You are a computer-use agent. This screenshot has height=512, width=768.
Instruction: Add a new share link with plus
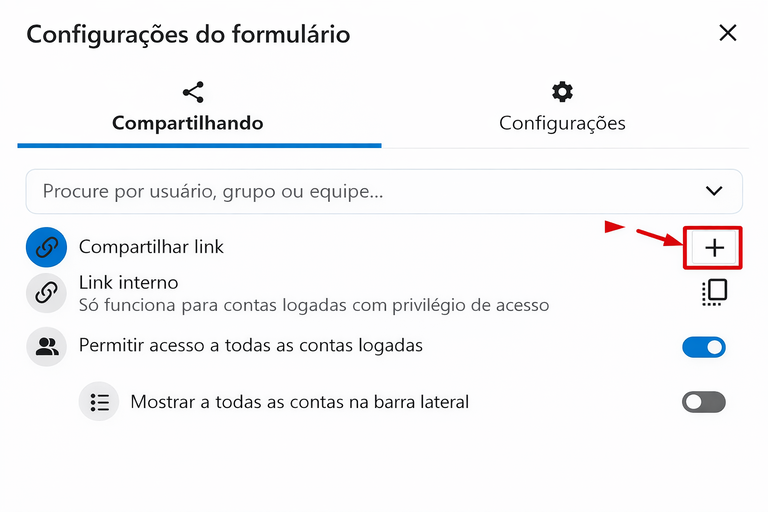(714, 248)
